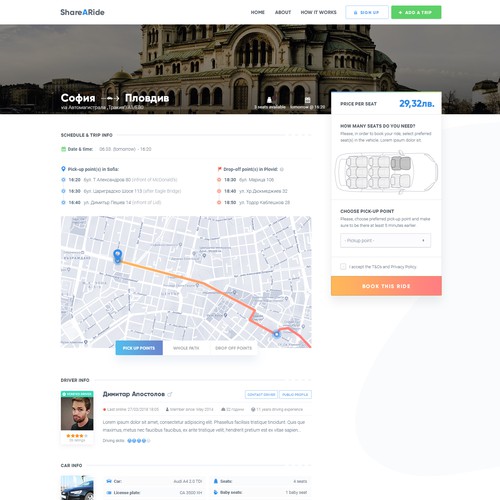This screenshot has height=500, width=500.
Task: Click the blue pick-up pin on the map
Action: [x=117, y=256]
